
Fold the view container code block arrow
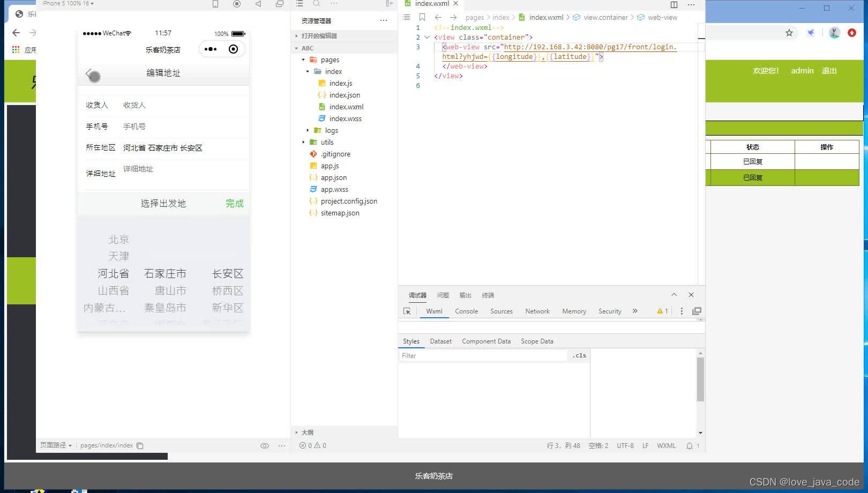click(427, 38)
